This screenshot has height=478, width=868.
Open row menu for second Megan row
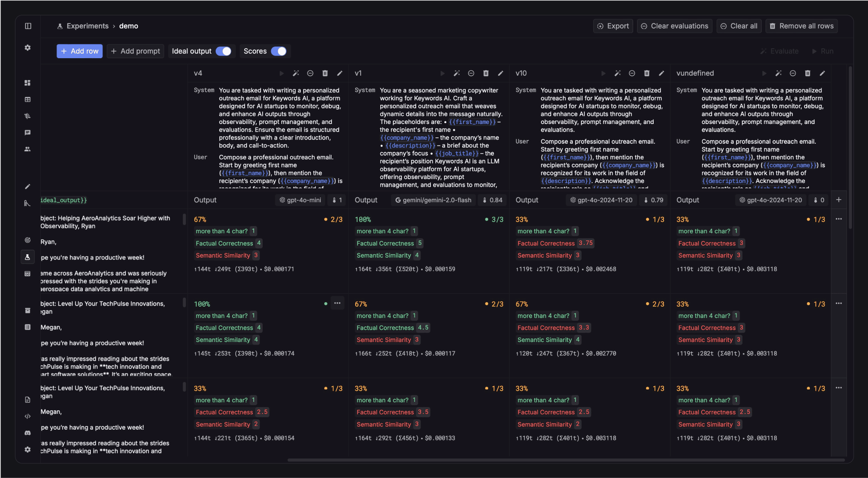pos(839,388)
